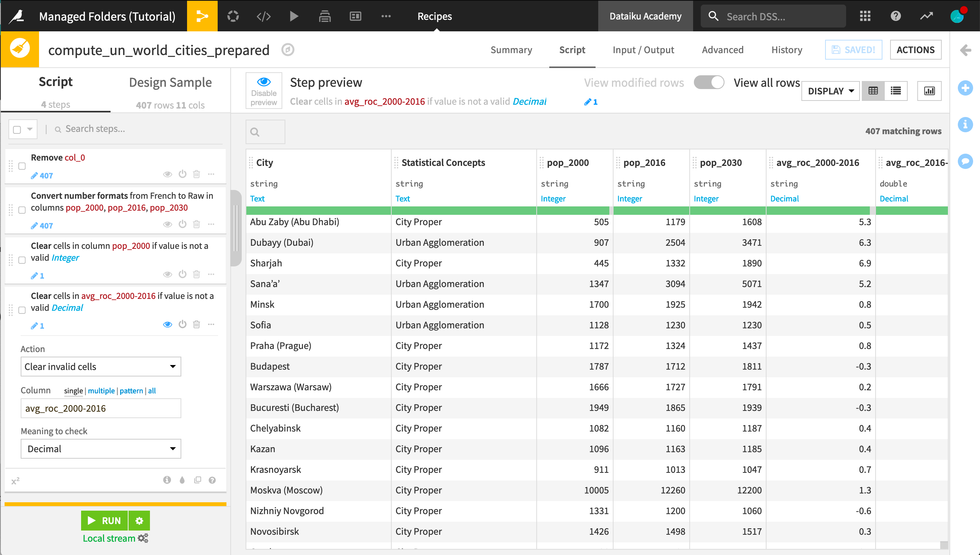980x555 pixels.
Task: Toggle visibility eye on the avg_roc Clear step
Action: tap(167, 324)
